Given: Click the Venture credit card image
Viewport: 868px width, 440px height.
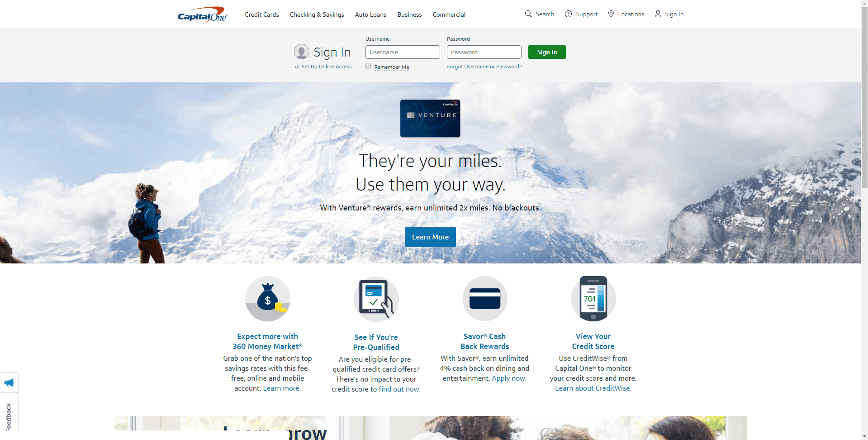Looking at the screenshot, I should coord(430,119).
